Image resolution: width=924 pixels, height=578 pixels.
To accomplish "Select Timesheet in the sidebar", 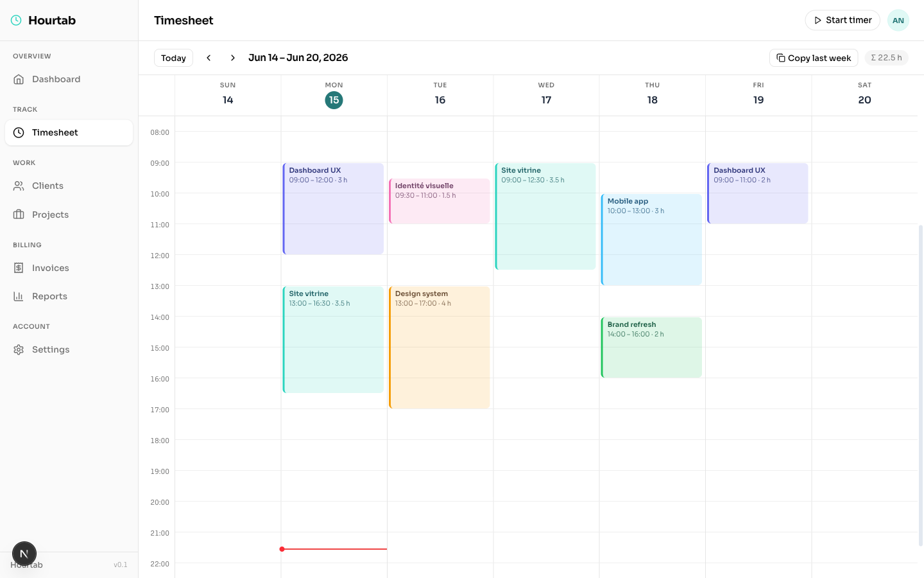I will (69, 132).
